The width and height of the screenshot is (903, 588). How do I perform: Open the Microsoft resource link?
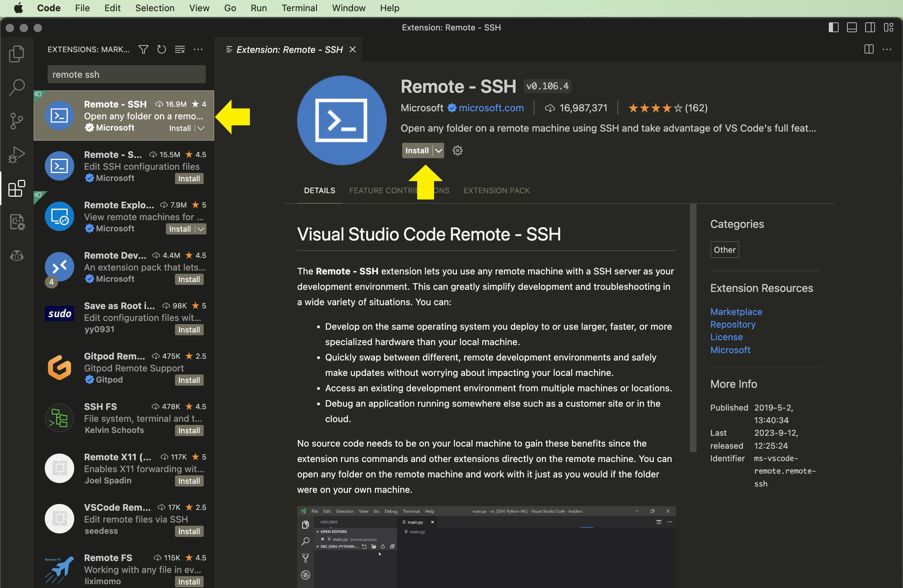click(x=730, y=350)
